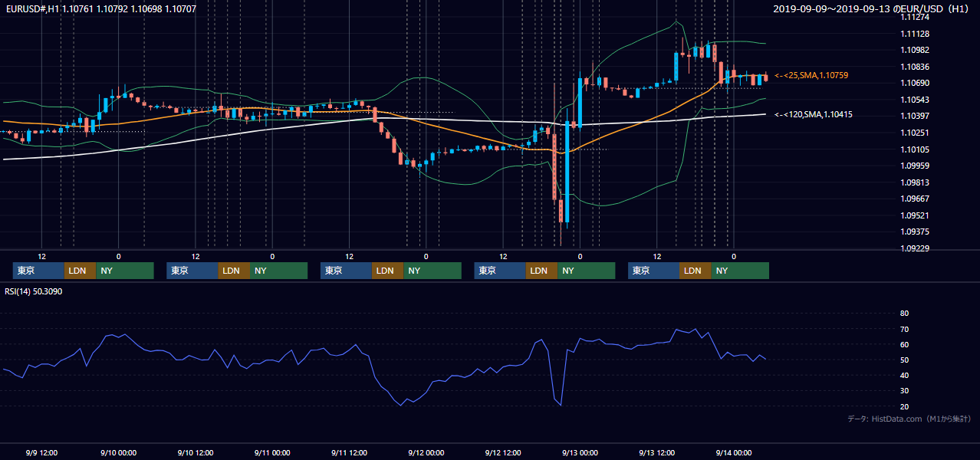
Task: Select price axis value 1.11128
Action: pos(915,34)
